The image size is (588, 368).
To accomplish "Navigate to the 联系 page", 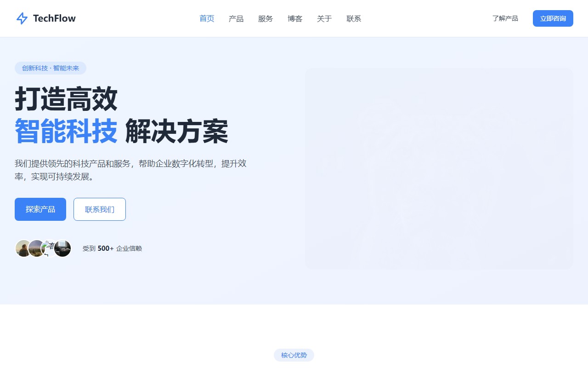I will (x=354, y=18).
